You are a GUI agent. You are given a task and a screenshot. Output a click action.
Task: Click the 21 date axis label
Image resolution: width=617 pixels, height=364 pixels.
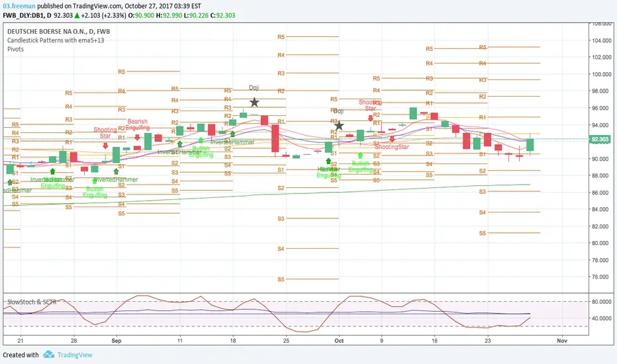21,341
